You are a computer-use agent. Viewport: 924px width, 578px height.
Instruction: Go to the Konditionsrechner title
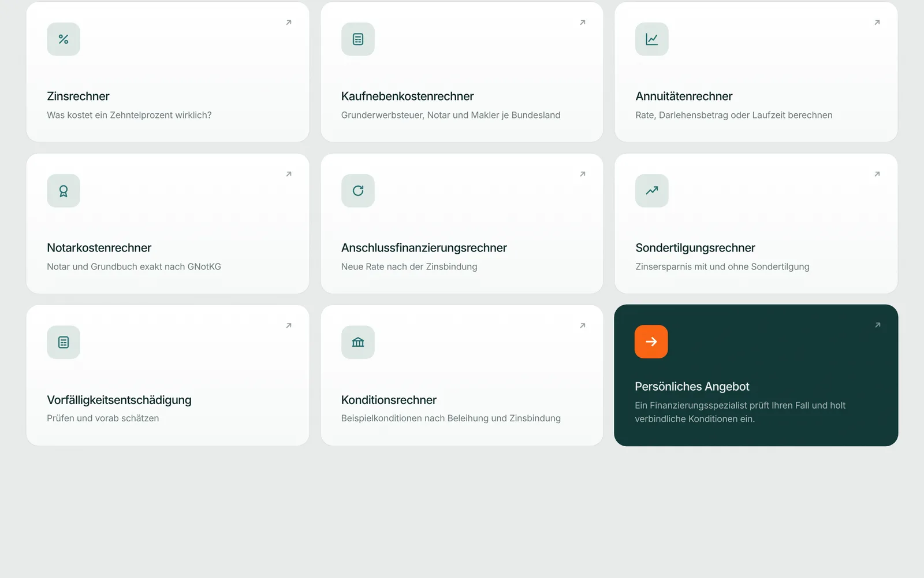coord(389,400)
